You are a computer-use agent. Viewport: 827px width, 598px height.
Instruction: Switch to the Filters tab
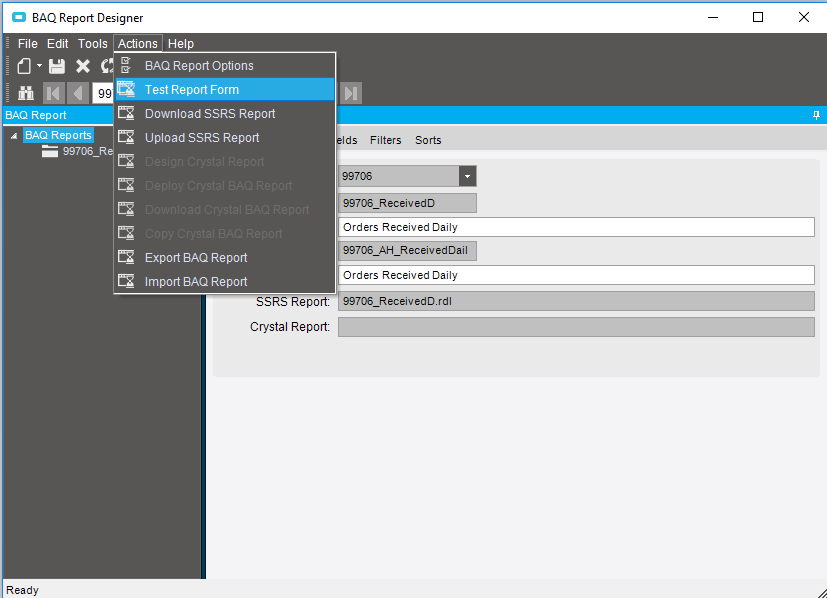[x=386, y=140]
